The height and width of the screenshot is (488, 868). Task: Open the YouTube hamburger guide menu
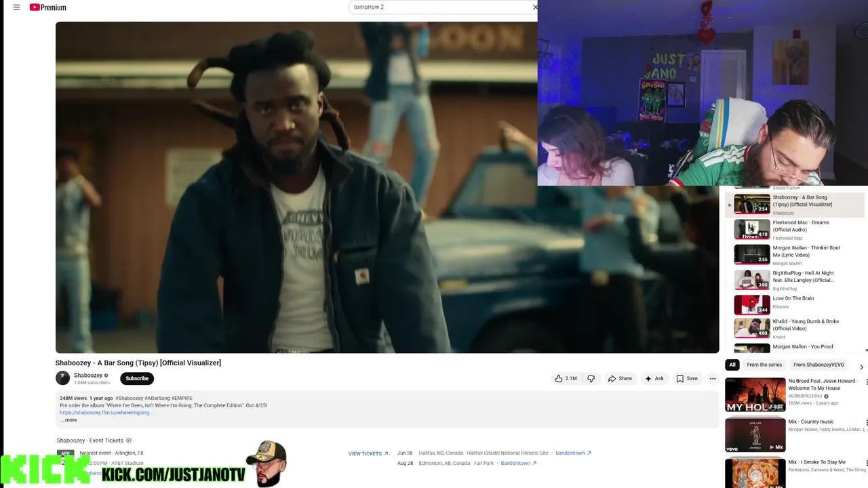(x=16, y=7)
